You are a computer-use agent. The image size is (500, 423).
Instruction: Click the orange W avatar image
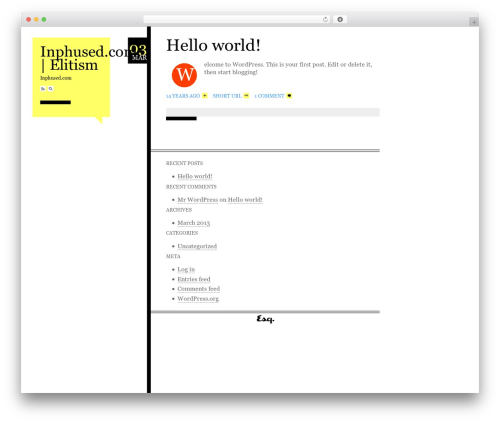(x=184, y=75)
